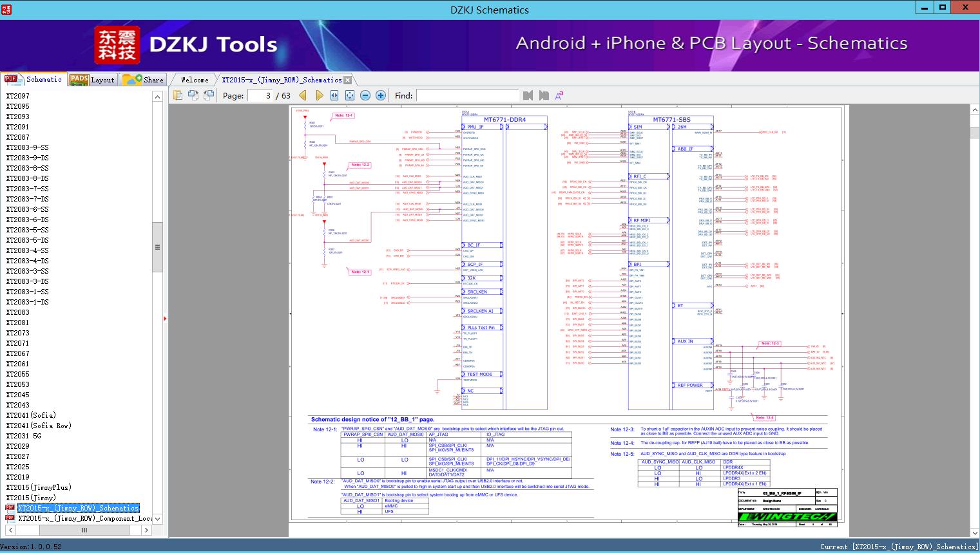Select XT2083-8-SS in the model list
Screen dimensions: 980x553
pyautogui.click(x=28, y=168)
